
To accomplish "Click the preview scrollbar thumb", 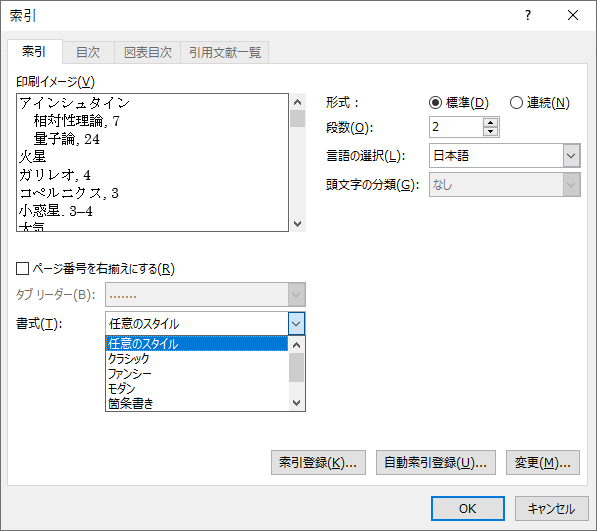I will tap(298, 118).
